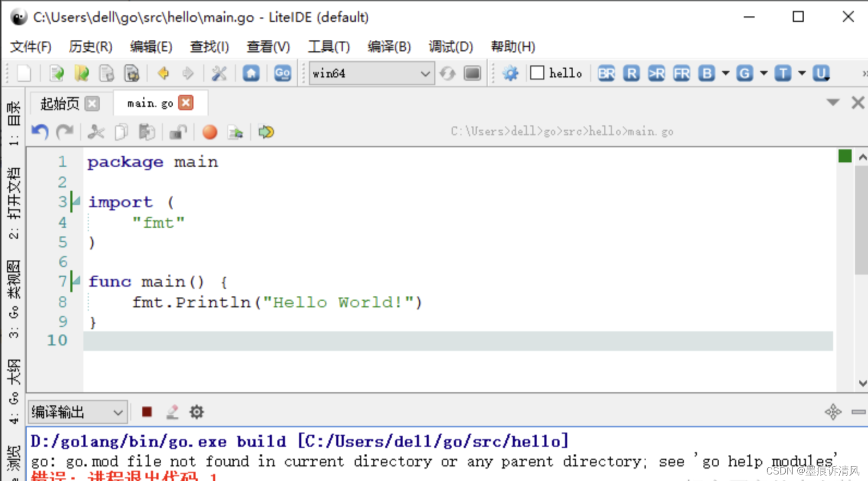Open the 编译(B) menu

(x=389, y=47)
